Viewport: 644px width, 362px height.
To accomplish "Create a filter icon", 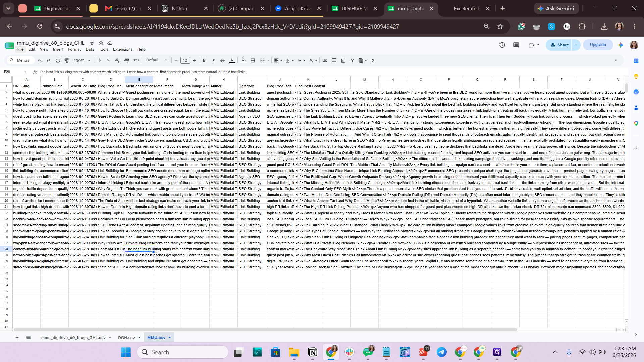I will [x=352, y=60].
